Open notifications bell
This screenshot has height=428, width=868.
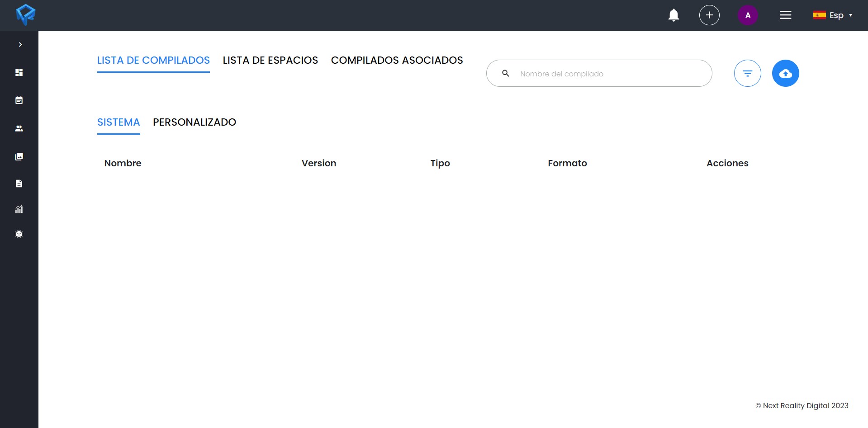coord(674,15)
